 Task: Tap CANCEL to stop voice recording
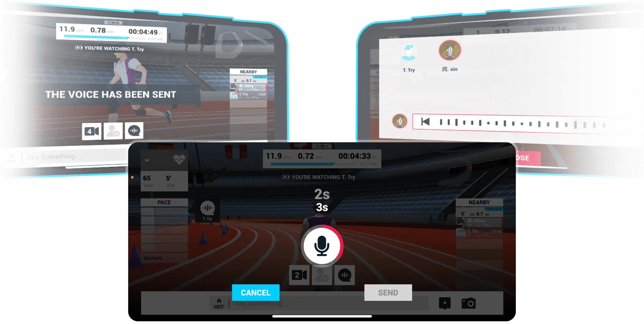255,293
